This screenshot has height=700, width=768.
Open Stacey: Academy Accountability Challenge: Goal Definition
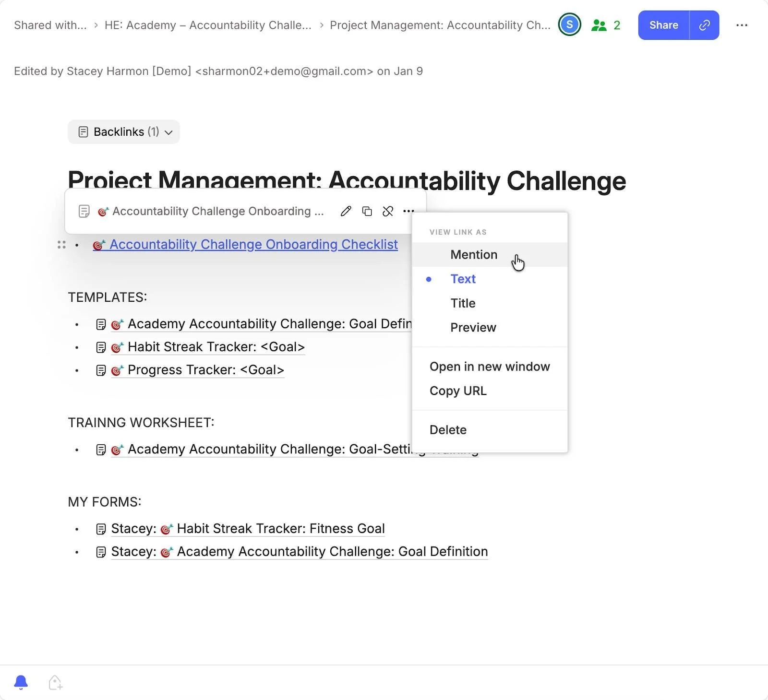tap(300, 552)
